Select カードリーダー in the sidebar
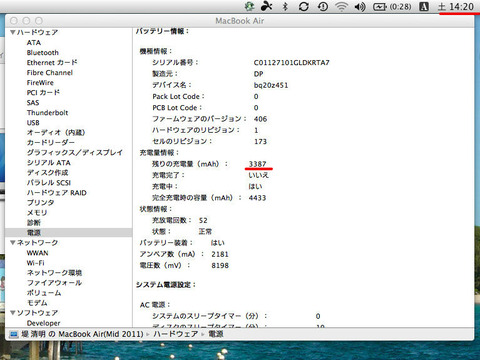The image size is (480, 360). pos(51,143)
